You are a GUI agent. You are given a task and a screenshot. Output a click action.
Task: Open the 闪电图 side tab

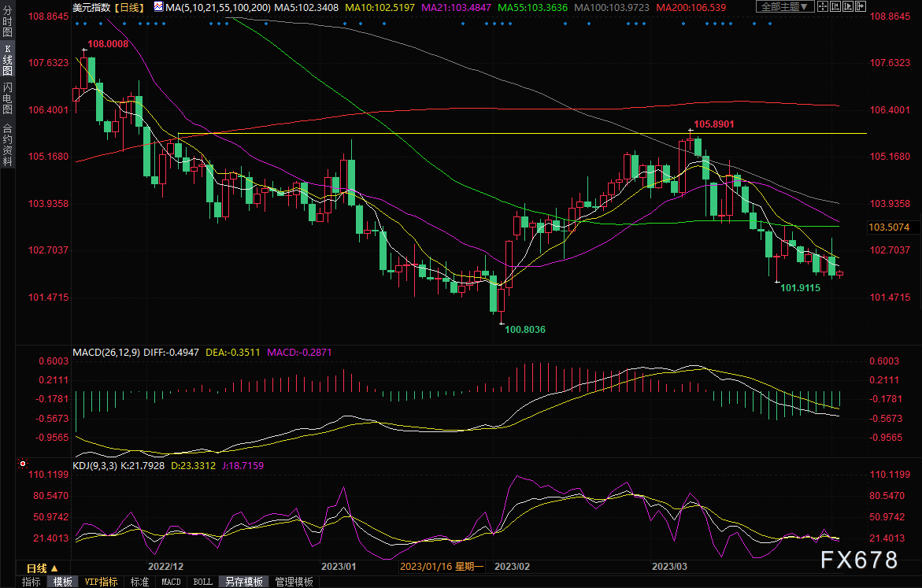8,98
